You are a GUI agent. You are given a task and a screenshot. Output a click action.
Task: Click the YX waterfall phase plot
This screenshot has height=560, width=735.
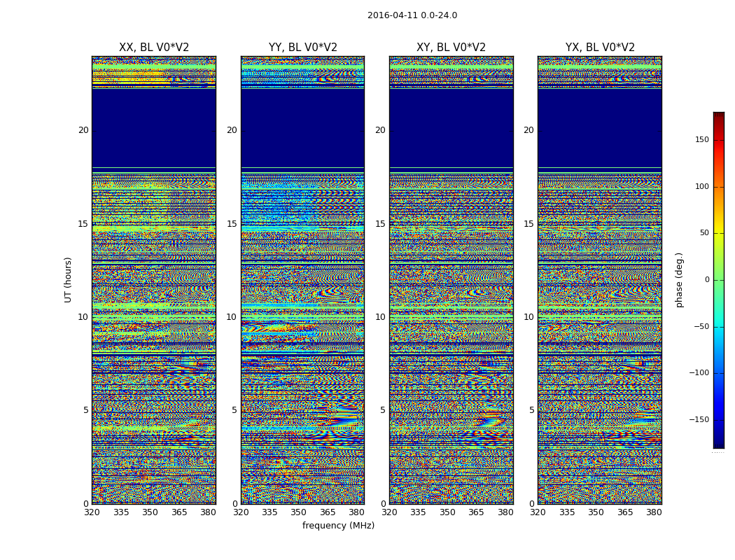(600, 280)
